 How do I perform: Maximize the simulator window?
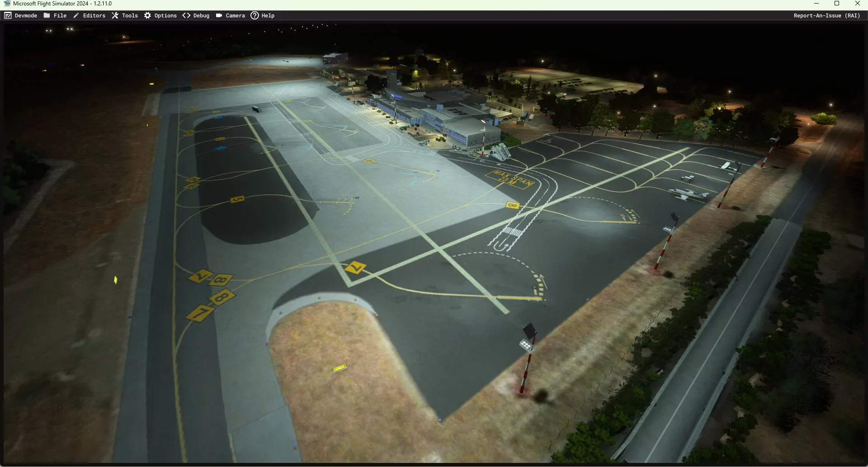point(837,4)
